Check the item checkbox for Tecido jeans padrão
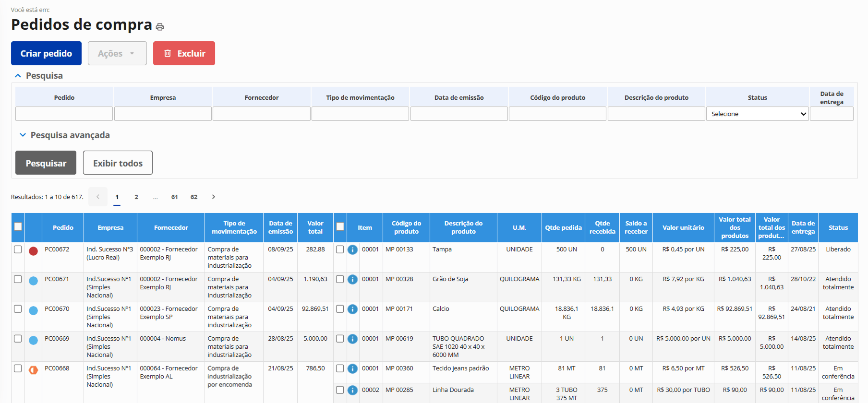868x403 pixels. pos(340,368)
